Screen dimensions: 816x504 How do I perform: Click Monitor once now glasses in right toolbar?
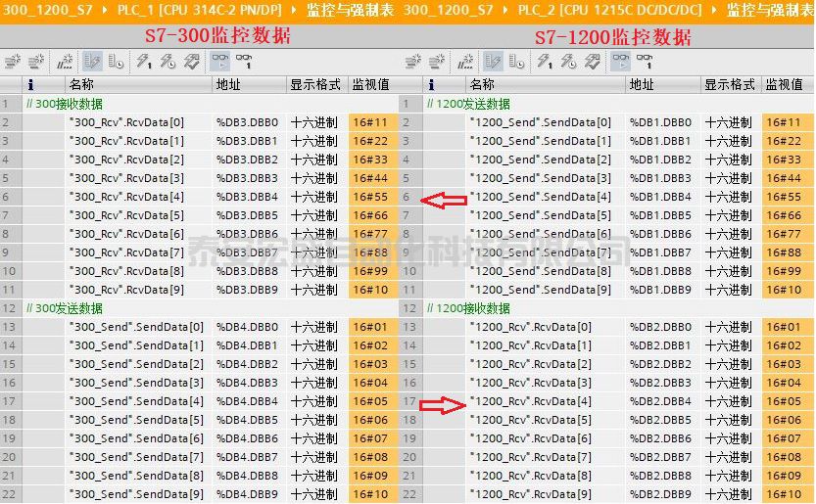[x=647, y=61]
